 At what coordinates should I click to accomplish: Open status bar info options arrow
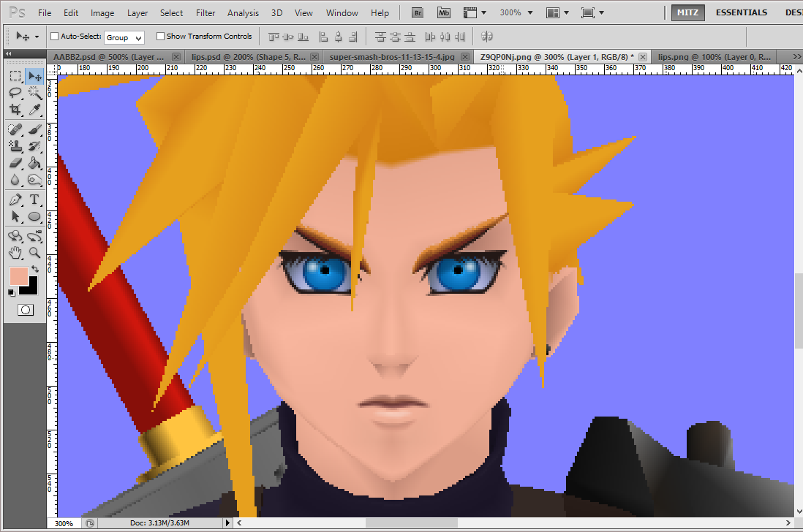pos(228,522)
